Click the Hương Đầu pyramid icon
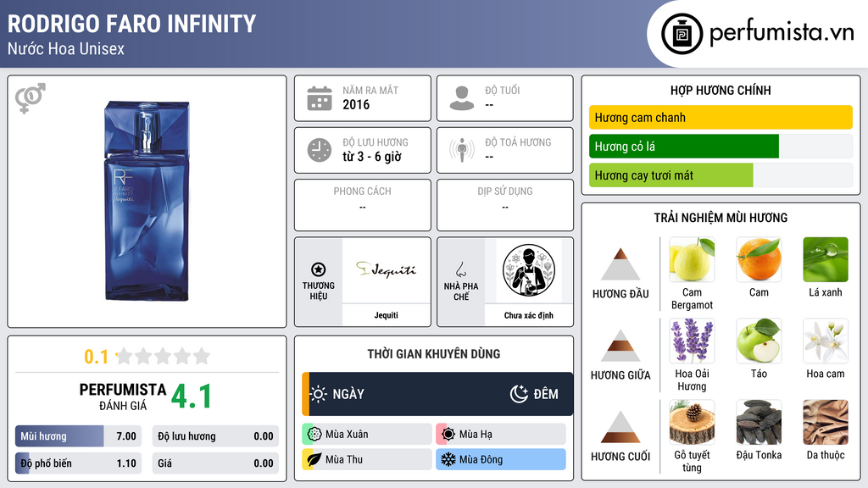Image resolution: width=868 pixels, height=488 pixels. point(620,264)
